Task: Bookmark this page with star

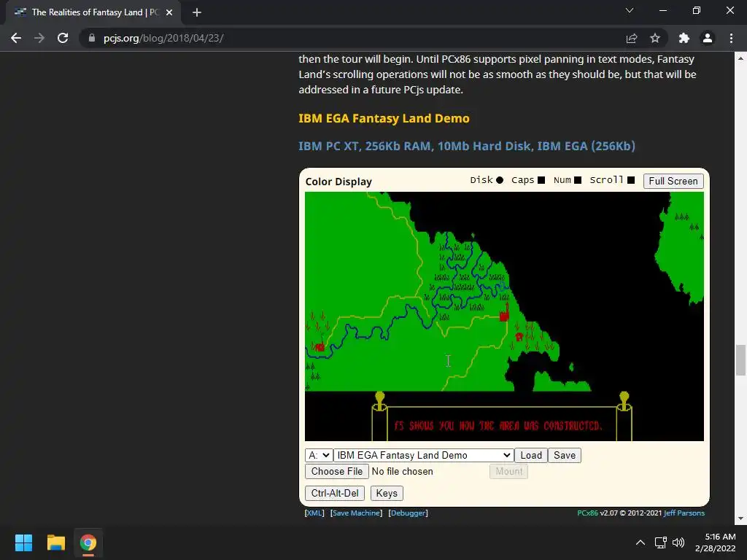Action: [x=655, y=38]
